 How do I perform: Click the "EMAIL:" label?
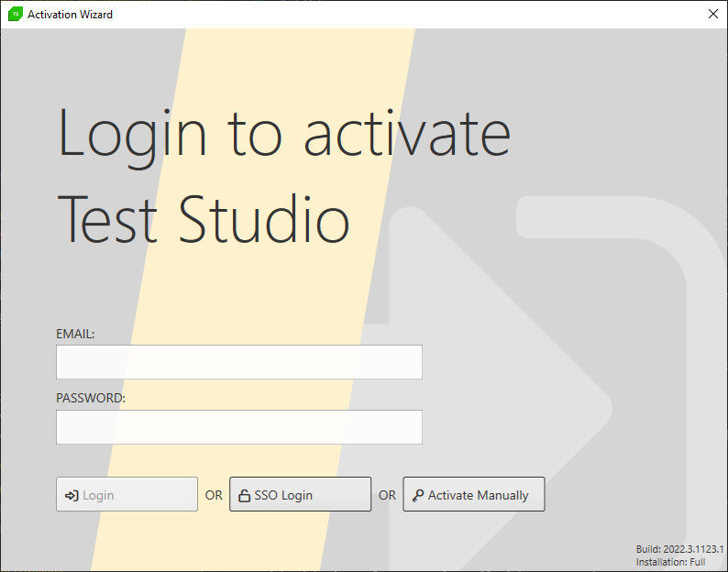[75, 334]
